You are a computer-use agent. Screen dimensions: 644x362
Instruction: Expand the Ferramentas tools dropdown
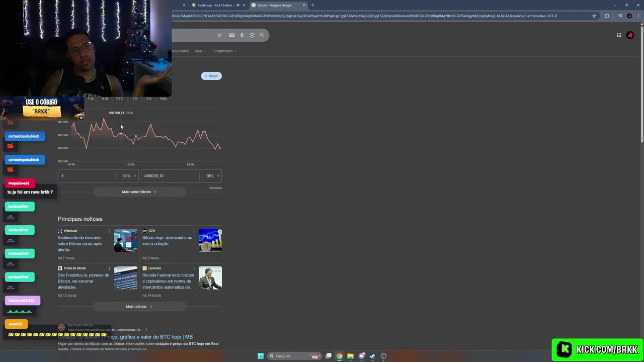pyautogui.click(x=224, y=51)
